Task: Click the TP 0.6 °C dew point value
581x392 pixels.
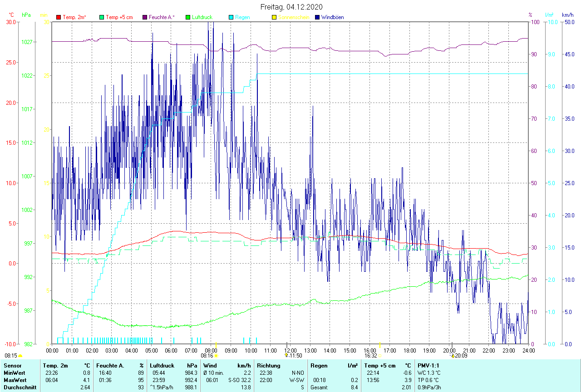Action: pyautogui.click(x=428, y=380)
